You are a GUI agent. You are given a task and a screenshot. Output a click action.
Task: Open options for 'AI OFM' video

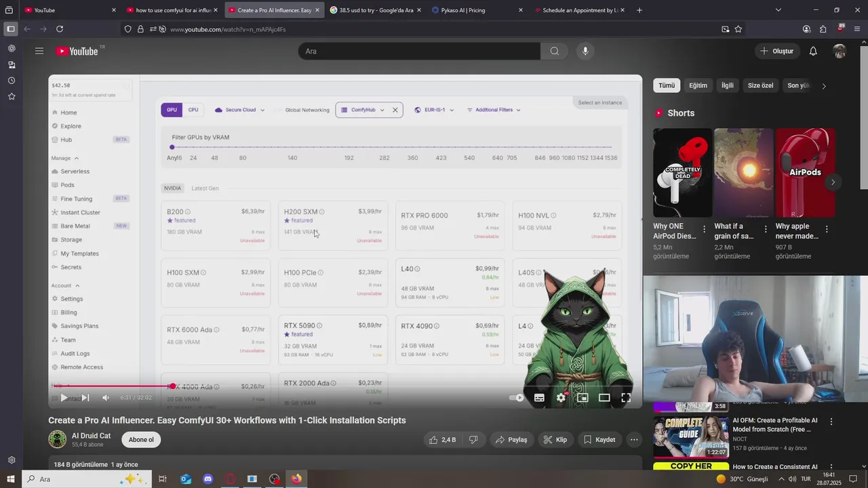pyautogui.click(x=831, y=422)
